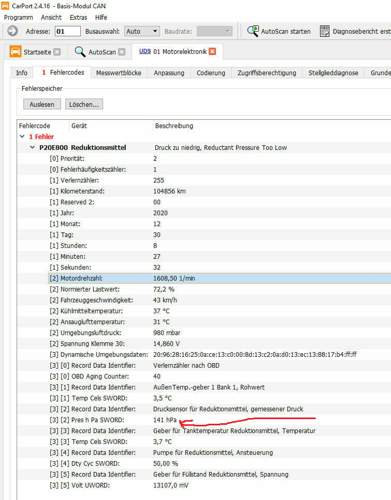The image size is (391, 500).
Task: Select the Fahrzeuggeschwindigkeit row
Action: (x=204, y=300)
